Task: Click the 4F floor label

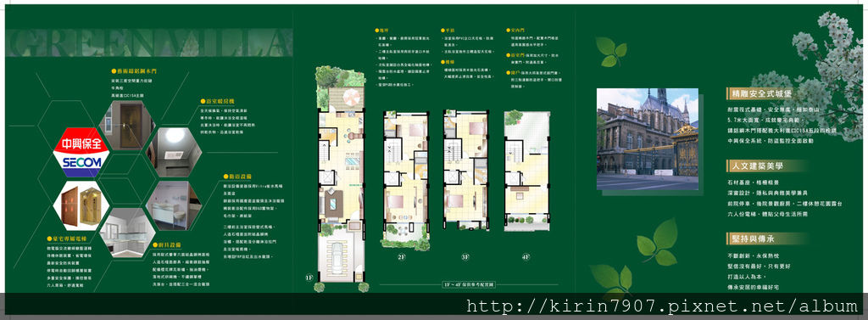Action: 526,257
